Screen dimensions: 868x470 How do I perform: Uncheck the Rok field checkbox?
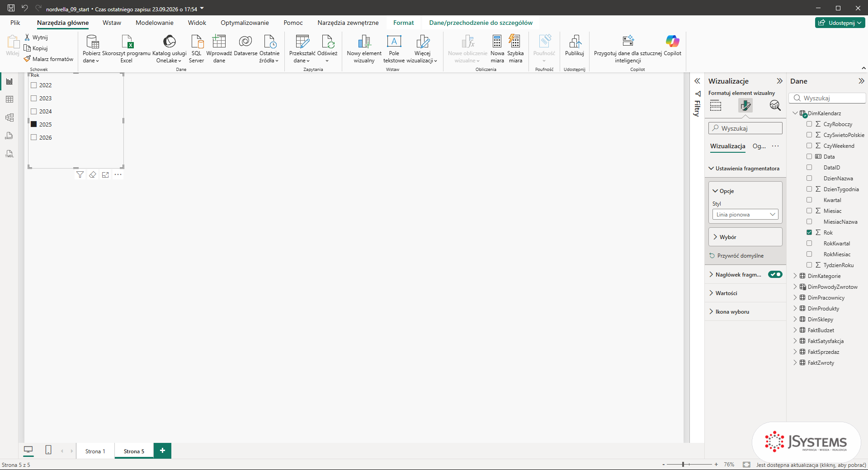tap(809, 232)
